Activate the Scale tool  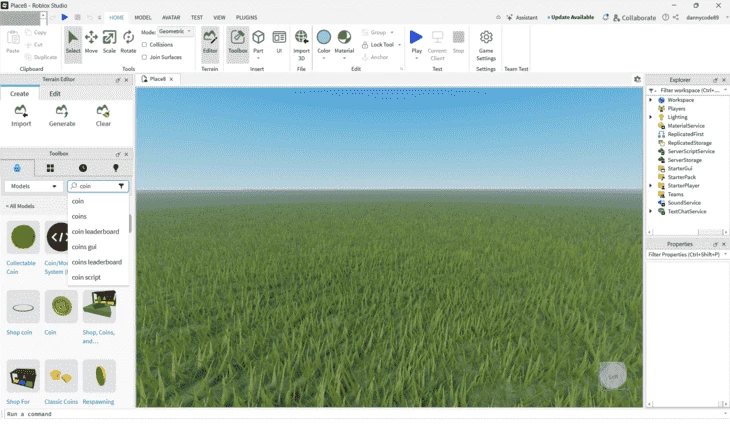[109, 43]
